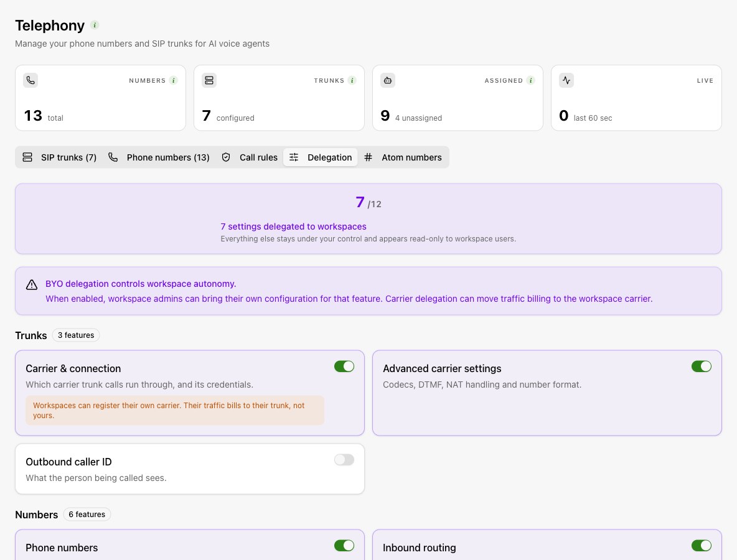737x560 pixels.
Task: Click the 'BYO delegation controls workspace autonomy.' heading
Action: tap(141, 284)
